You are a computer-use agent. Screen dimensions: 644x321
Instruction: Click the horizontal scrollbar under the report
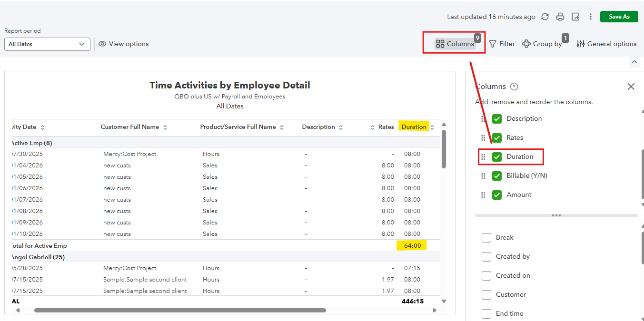coord(180,310)
